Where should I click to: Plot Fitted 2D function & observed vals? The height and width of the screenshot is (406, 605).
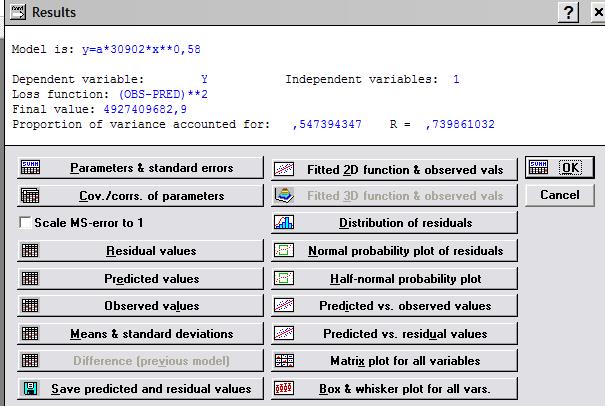pyautogui.click(x=393, y=169)
